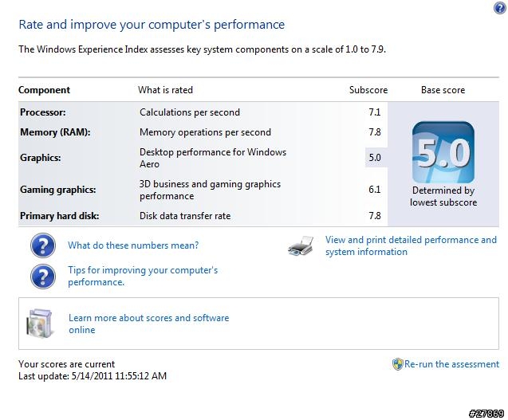Click the highlighted Graphics subscore 5.0
508x420 pixels.
375,157
